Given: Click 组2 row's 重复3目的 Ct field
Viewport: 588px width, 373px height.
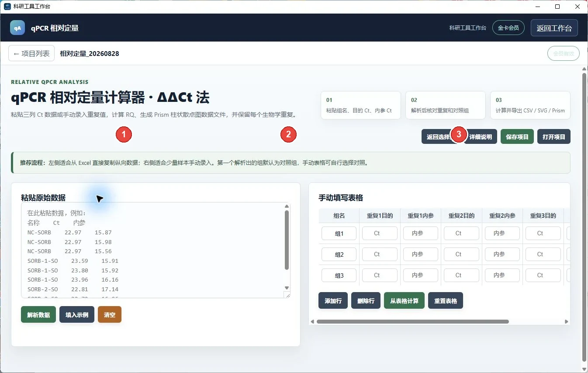Looking at the screenshot, I should click(543, 254).
